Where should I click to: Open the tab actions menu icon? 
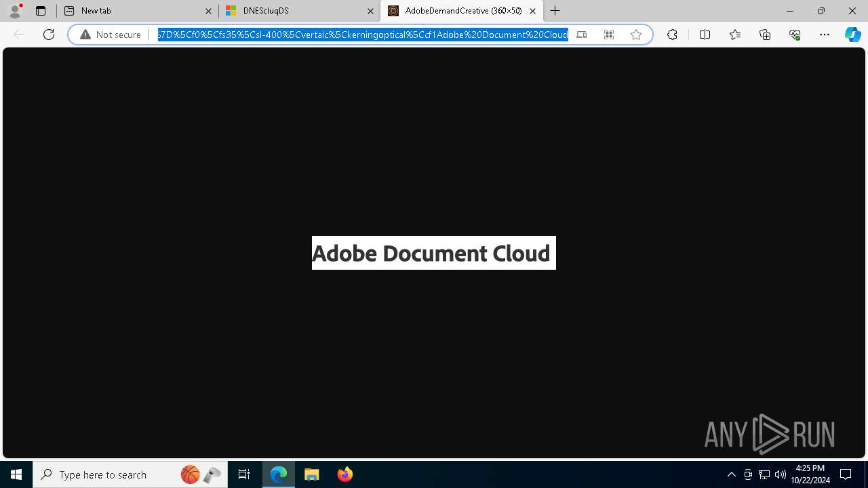point(41,11)
